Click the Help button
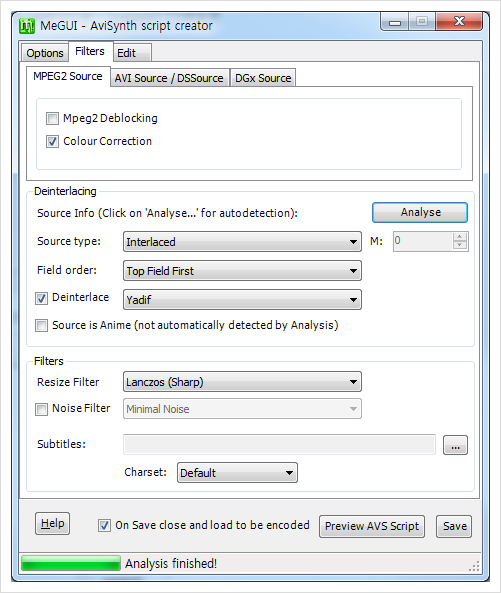The height and width of the screenshot is (593, 501). [x=53, y=523]
